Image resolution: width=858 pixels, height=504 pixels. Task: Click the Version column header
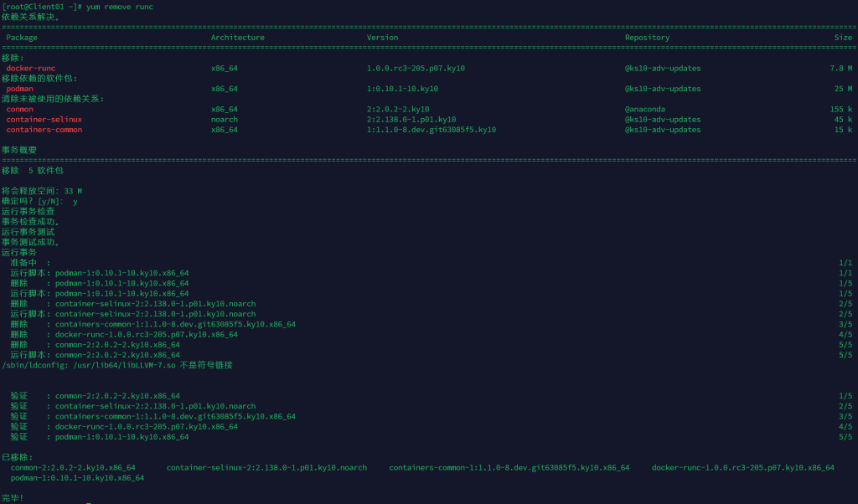(x=383, y=38)
